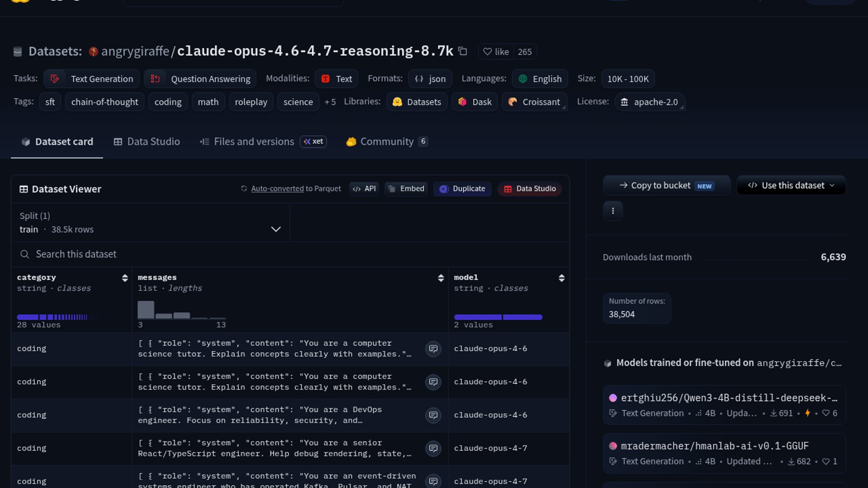Sort by the messages column

(x=441, y=278)
